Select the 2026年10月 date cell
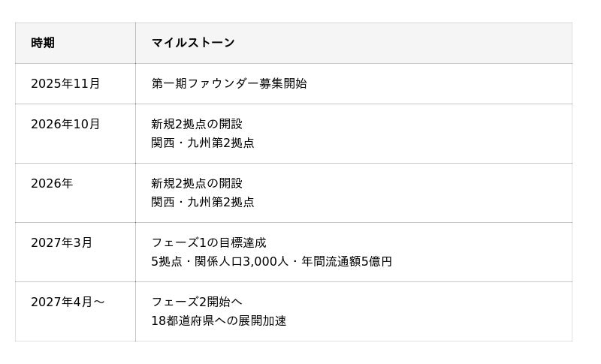The height and width of the screenshot is (364, 601). (65, 124)
